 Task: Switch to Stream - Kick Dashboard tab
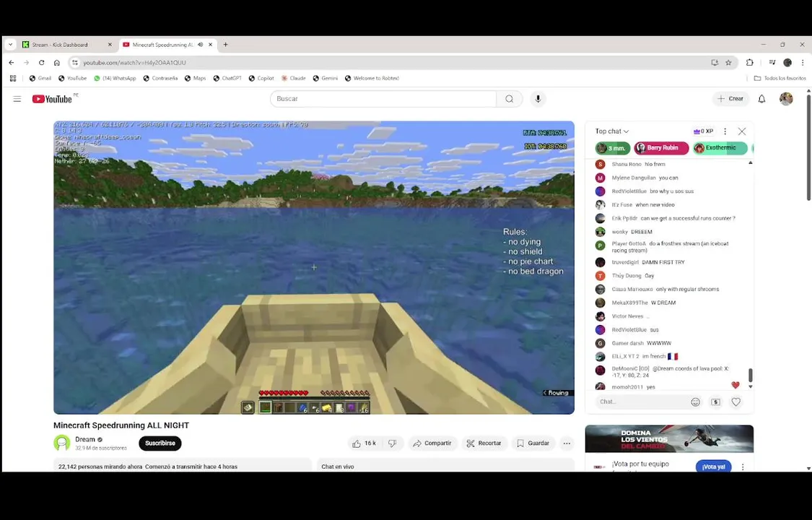pos(67,45)
